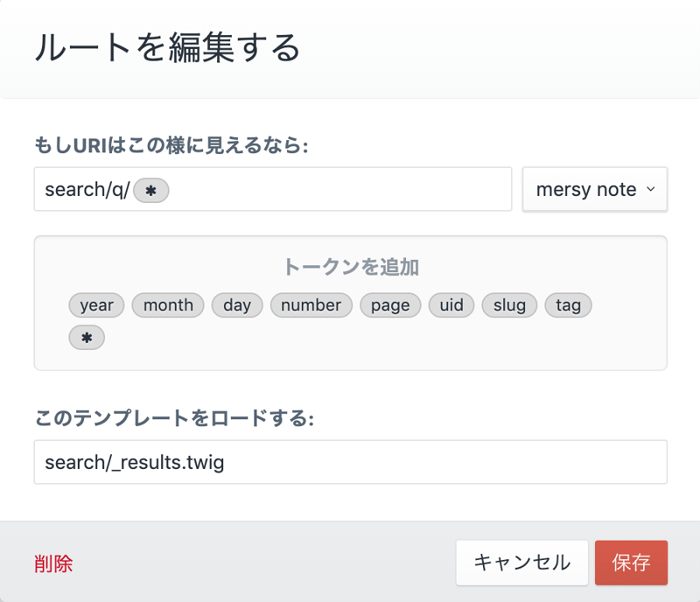Add the tag token
Viewport: 700px width, 602px height.
[568, 304]
